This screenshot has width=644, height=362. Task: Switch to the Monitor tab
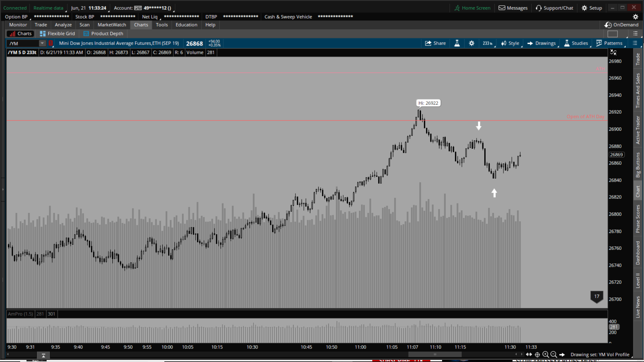click(18, 25)
